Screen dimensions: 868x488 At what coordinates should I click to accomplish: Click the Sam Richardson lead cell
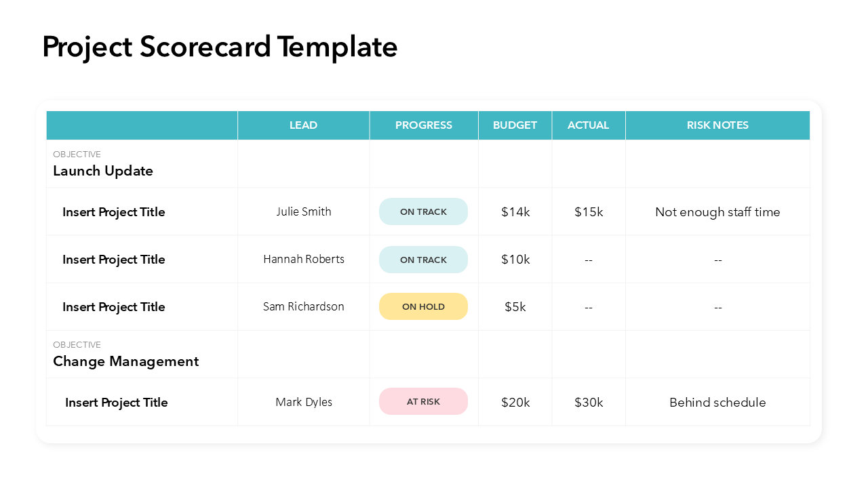coord(304,306)
